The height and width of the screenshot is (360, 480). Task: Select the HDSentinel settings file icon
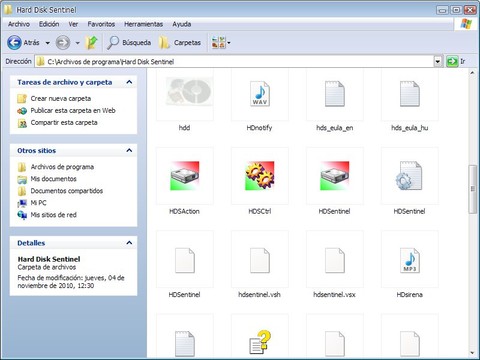(409, 176)
